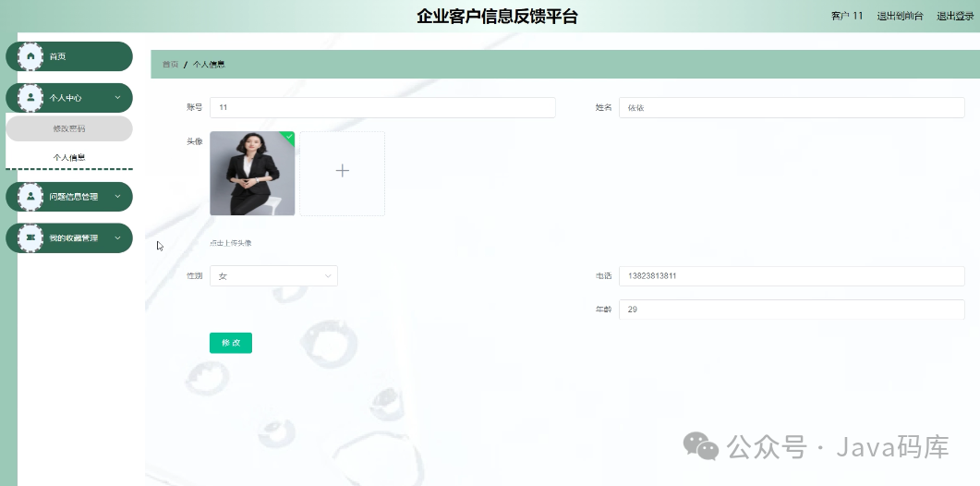Click the 电话 input field
Screen dimensions: 980x486
[792, 276]
